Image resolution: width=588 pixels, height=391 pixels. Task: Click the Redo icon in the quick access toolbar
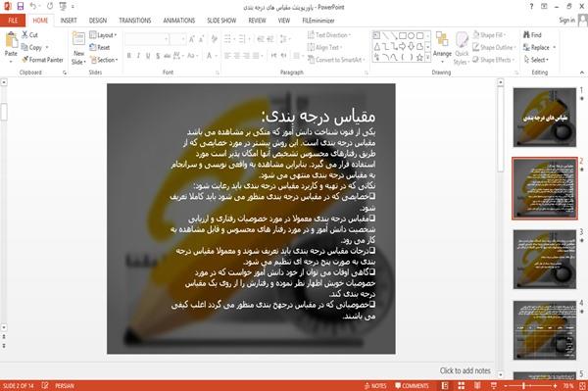50,7
